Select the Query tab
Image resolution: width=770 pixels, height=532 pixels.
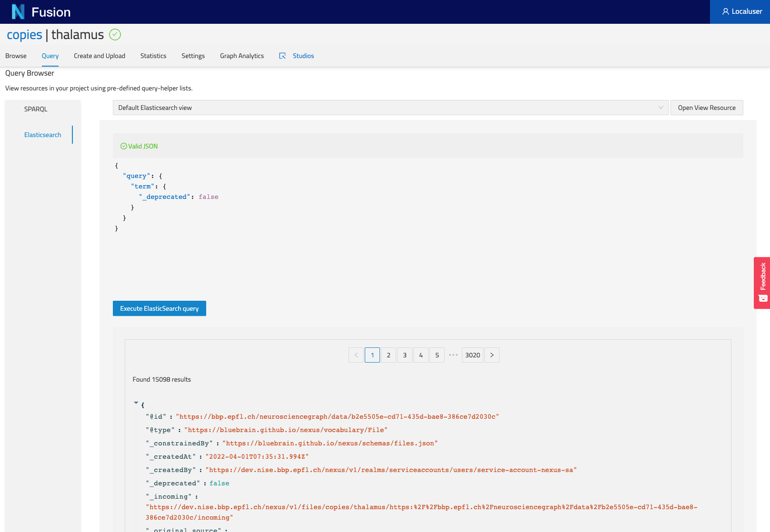[x=50, y=56]
